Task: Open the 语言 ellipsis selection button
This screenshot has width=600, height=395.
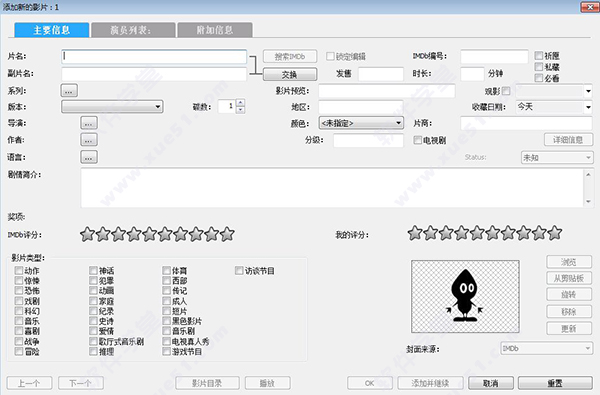Action: click(89, 157)
